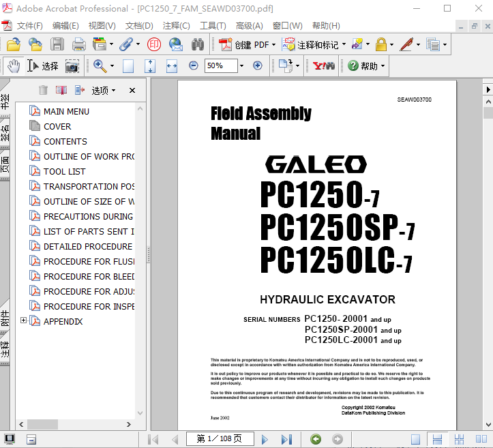Print the document with printer icon

tap(78, 44)
